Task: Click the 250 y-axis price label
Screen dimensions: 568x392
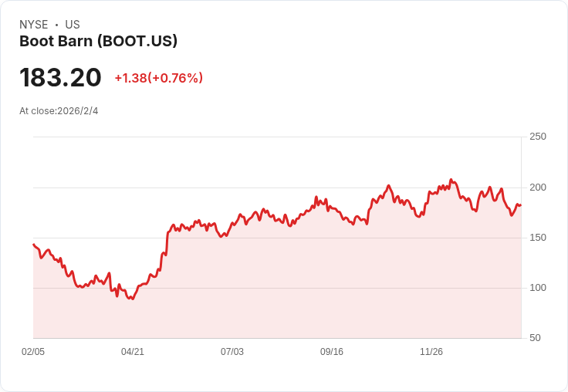Action: pos(538,137)
